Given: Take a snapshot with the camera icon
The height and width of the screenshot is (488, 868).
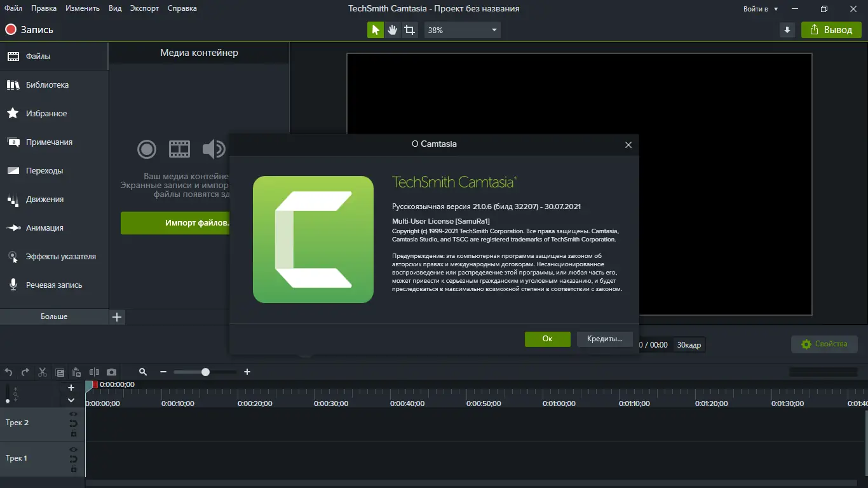Looking at the screenshot, I should 112,372.
